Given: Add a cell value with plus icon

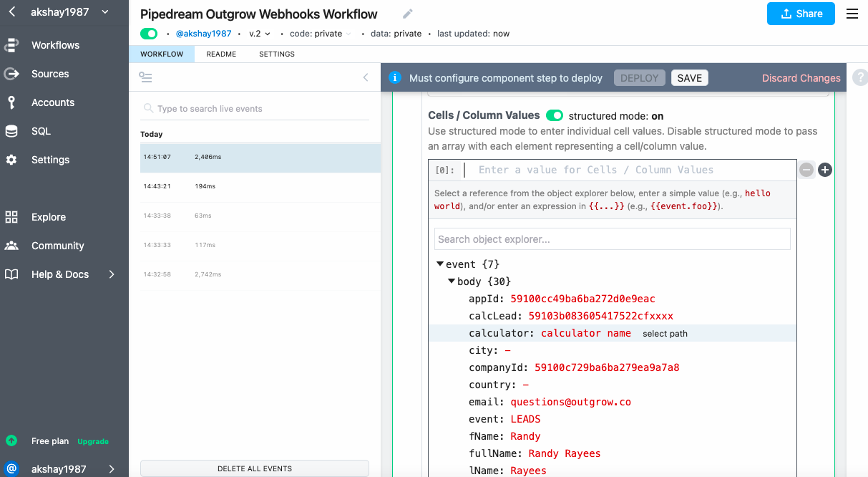Looking at the screenshot, I should pyautogui.click(x=825, y=170).
